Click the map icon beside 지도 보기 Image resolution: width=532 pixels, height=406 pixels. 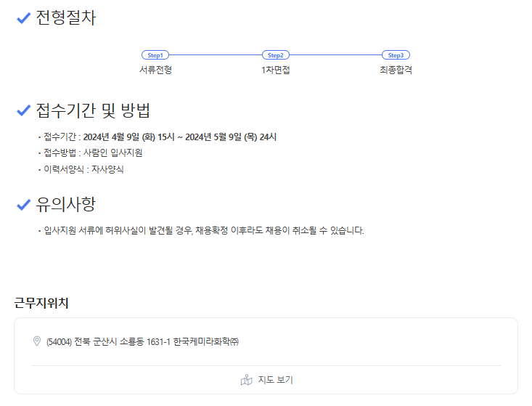tap(247, 380)
